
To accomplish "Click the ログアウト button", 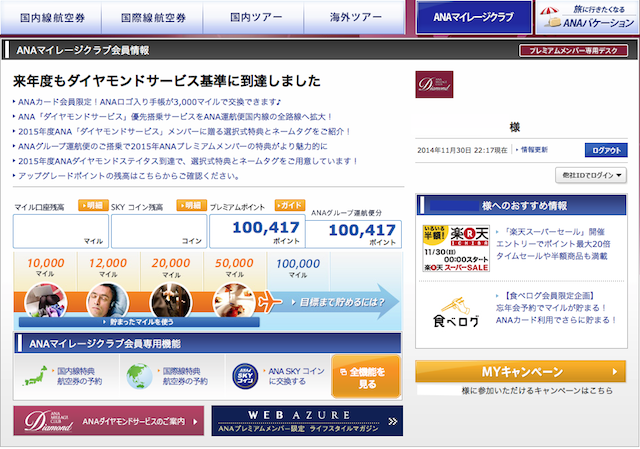I will click(x=606, y=150).
